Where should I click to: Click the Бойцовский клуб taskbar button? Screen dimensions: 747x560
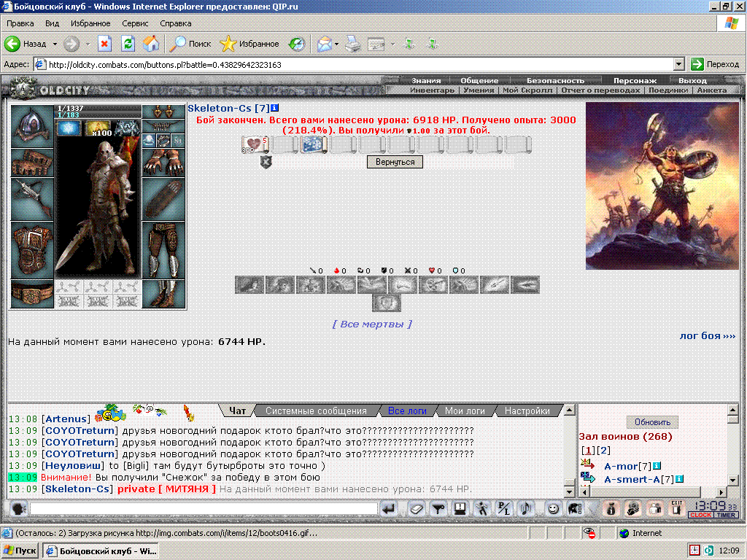(101, 551)
